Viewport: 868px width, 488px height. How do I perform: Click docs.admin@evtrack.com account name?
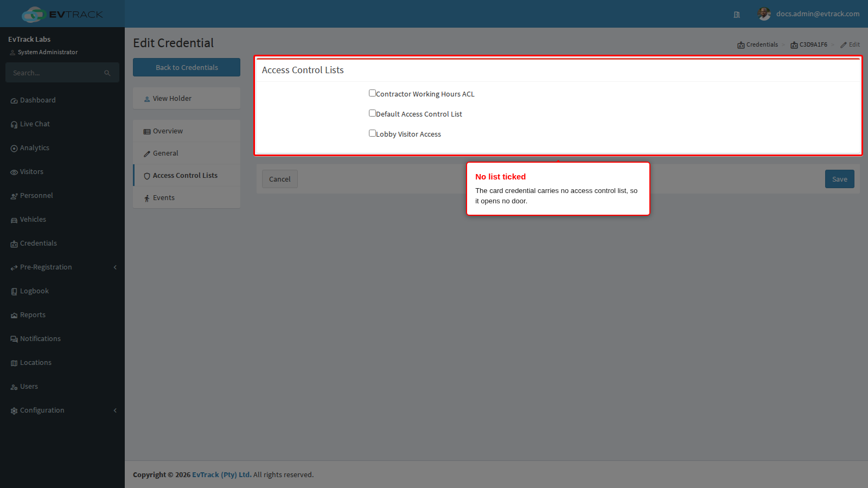tap(818, 14)
